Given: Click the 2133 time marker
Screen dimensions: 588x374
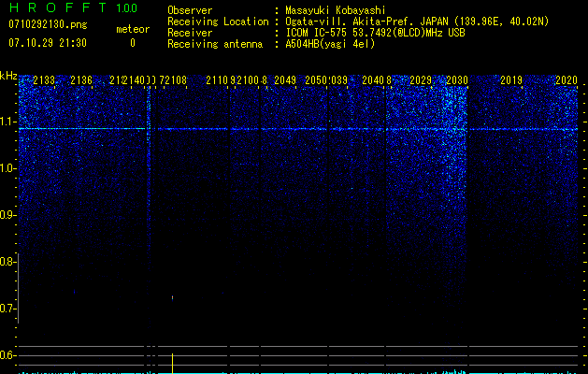Looking at the screenshot, I should pyautogui.click(x=44, y=80).
